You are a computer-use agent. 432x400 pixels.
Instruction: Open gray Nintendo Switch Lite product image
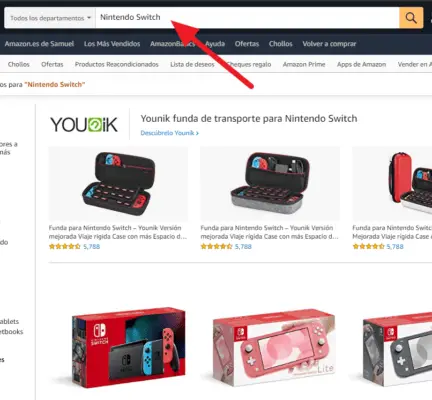point(397,348)
